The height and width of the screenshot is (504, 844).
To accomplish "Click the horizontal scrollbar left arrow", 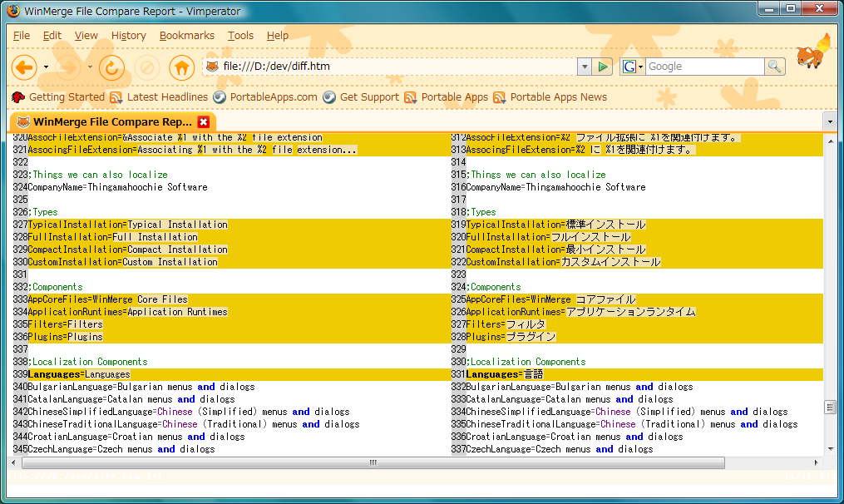I will pos(13,462).
